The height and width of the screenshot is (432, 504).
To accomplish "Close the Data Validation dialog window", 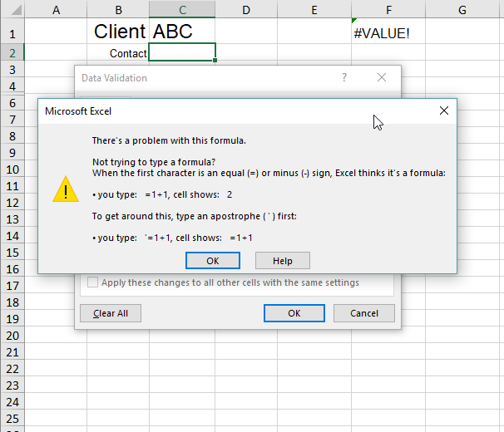I will click(x=382, y=77).
